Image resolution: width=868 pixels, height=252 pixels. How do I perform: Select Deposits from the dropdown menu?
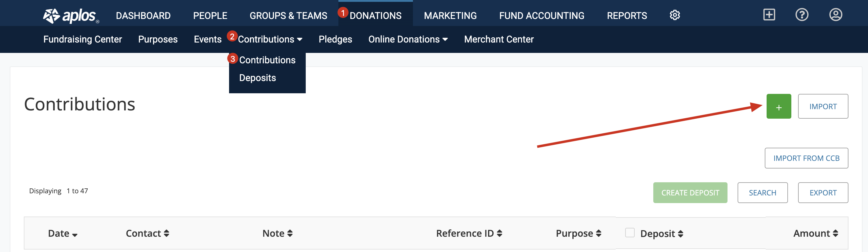pos(257,78)
